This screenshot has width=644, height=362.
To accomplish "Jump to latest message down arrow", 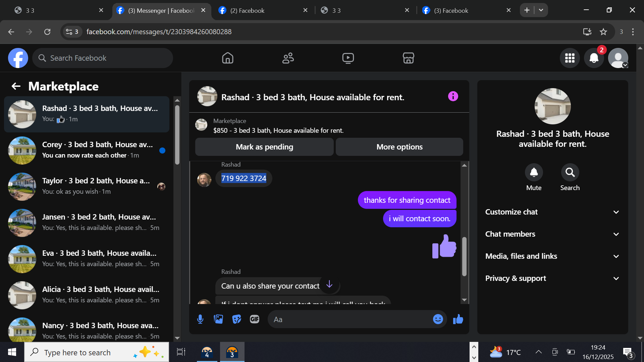I will coord(329,284).
